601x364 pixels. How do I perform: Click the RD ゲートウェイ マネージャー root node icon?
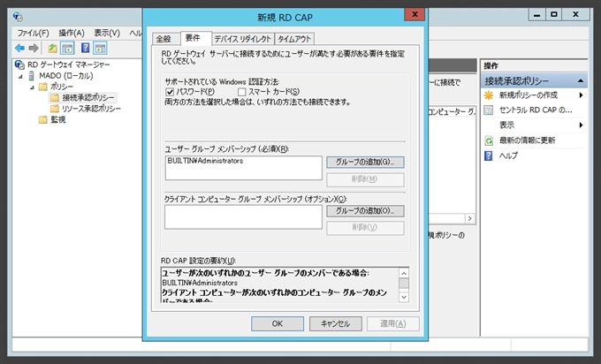tap(19, 64)
